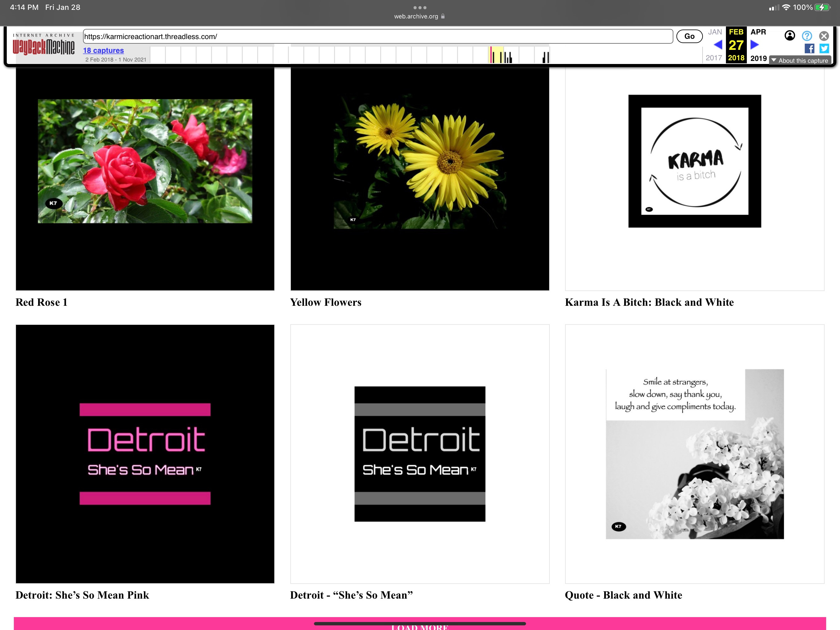Select the year 2017

click(714, 58)
